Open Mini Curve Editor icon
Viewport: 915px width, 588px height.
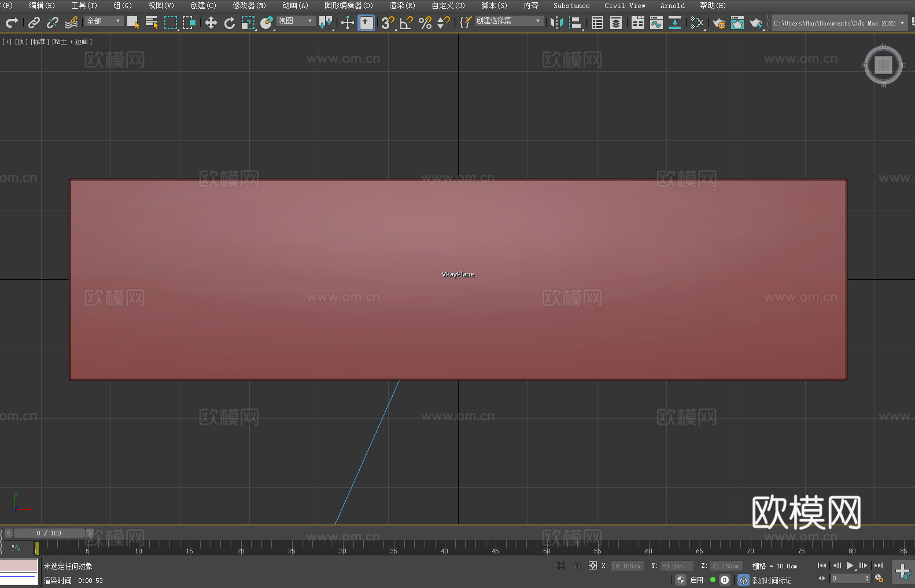point(16,548)
